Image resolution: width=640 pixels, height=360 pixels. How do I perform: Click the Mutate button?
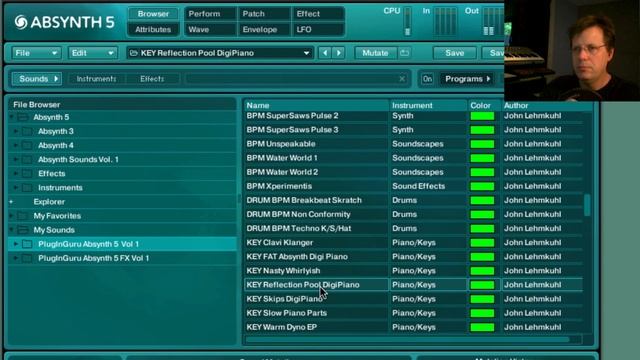click(375, 53)
